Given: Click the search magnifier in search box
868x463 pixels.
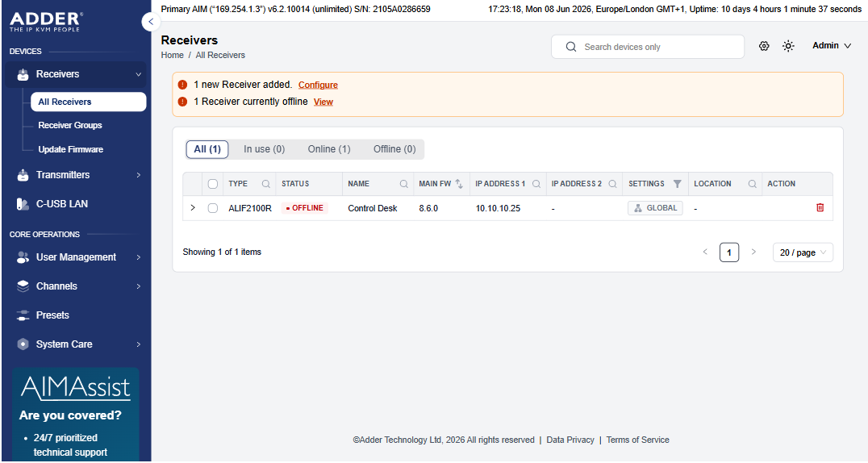Looking at the screenshot, I should 571,47.
